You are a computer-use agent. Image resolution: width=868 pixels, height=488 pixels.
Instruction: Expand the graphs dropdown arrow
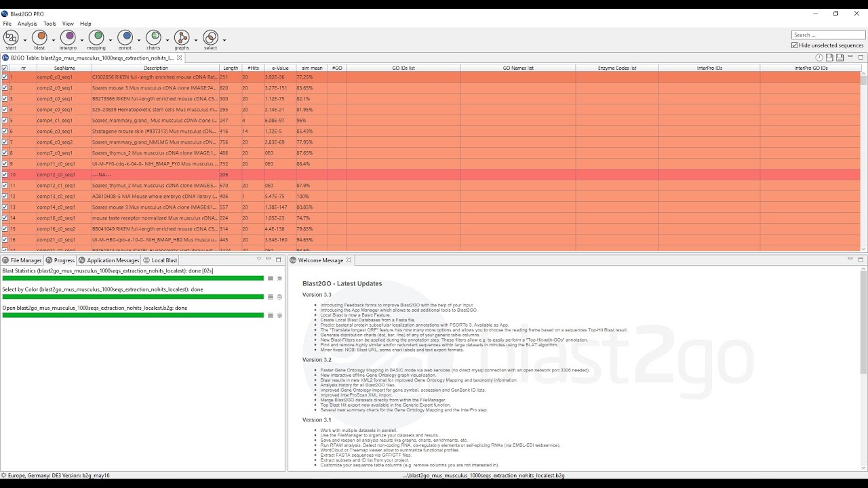(196, 40)
